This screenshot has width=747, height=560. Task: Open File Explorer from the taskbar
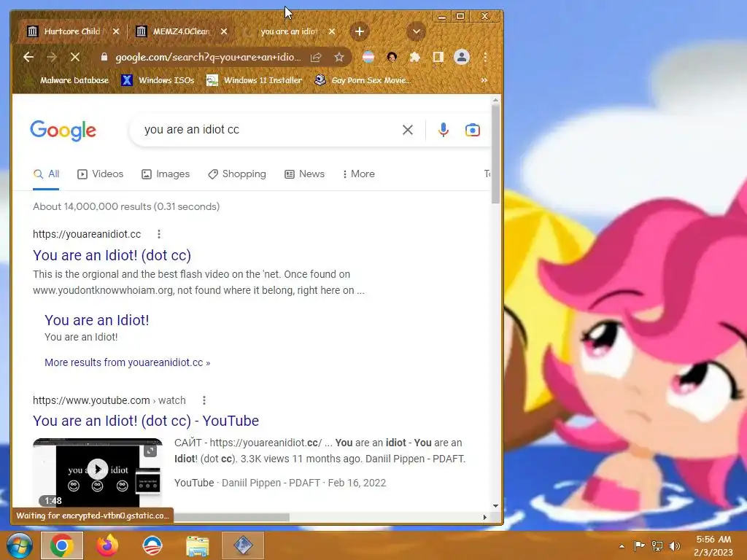tap(197, 545)
